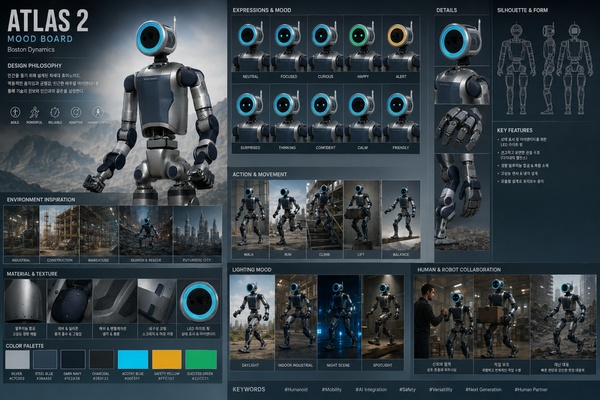Open the Balance action image
This screenshot has height=400, width=600.
coord(401,215)
